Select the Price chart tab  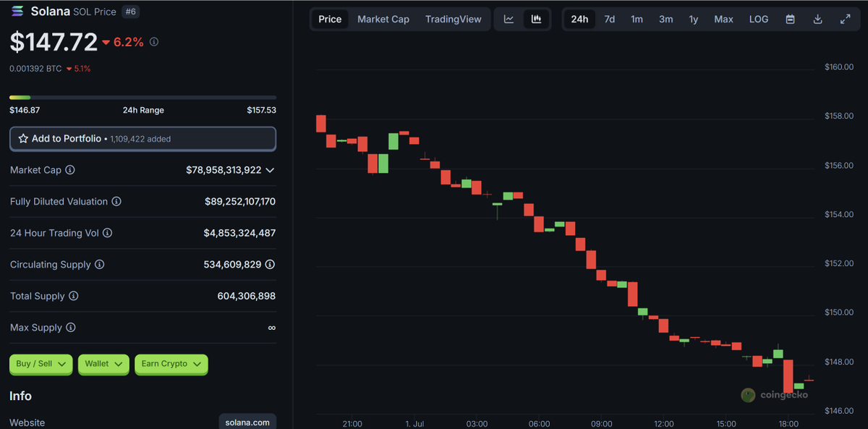click(330, 20)
